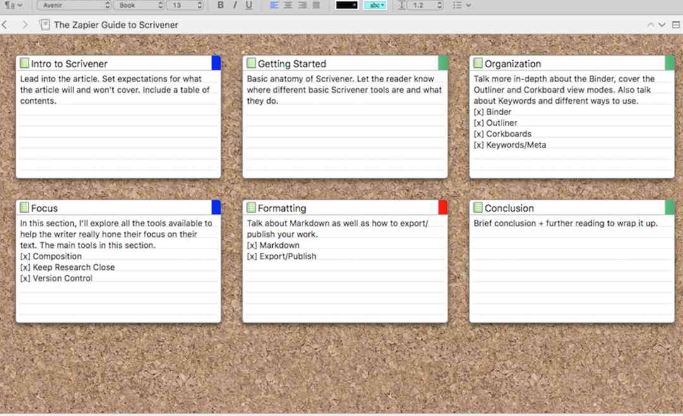This screenshot has width=683, height=416.
Task: Go back in document history
Action: [4, 25]
